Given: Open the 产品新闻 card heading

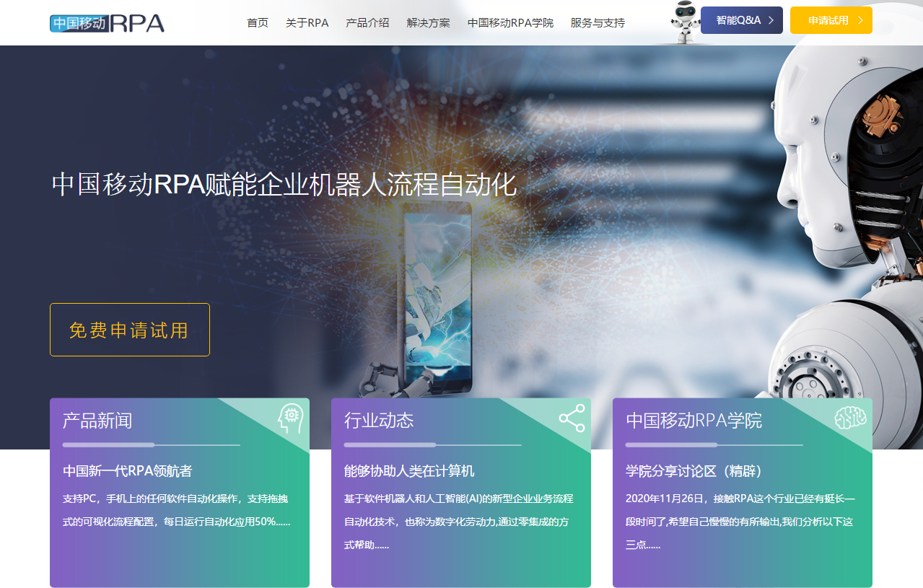Looking at the screenshot, I should (97, 421).
